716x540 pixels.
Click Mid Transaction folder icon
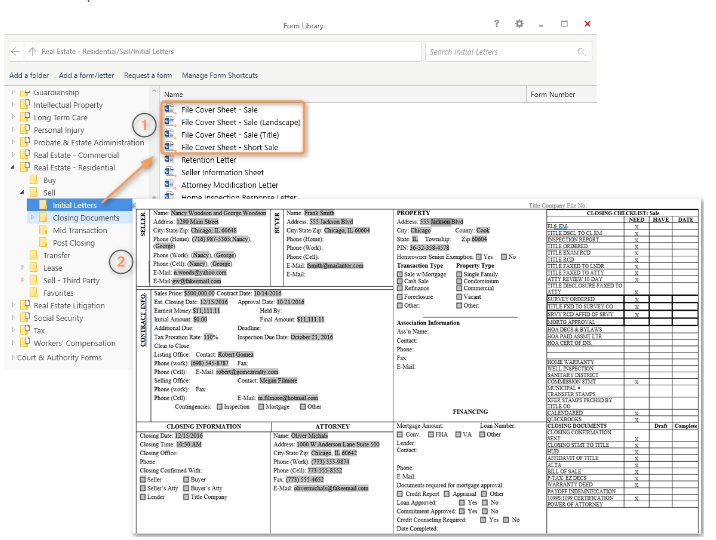pyautogui.click(x=43, y=230)
